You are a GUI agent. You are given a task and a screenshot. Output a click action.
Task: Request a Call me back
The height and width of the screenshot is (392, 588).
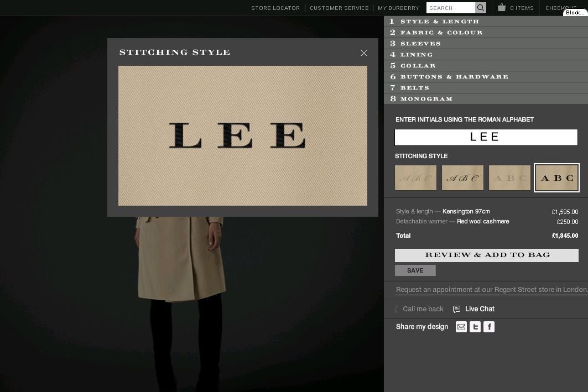click(x=423, y=309)
